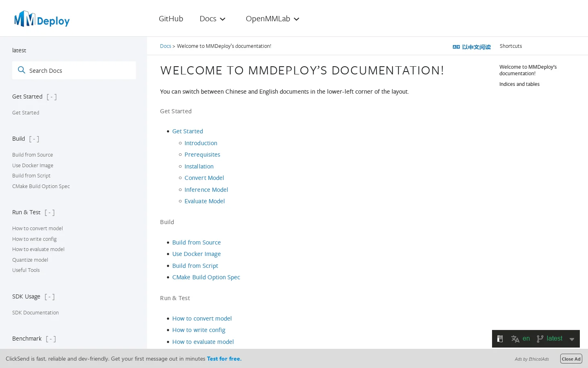Image resolution: width=588 pixels, height=368 pixels.
Task: Click the branch version icon
Action: (x=540, y=339)
